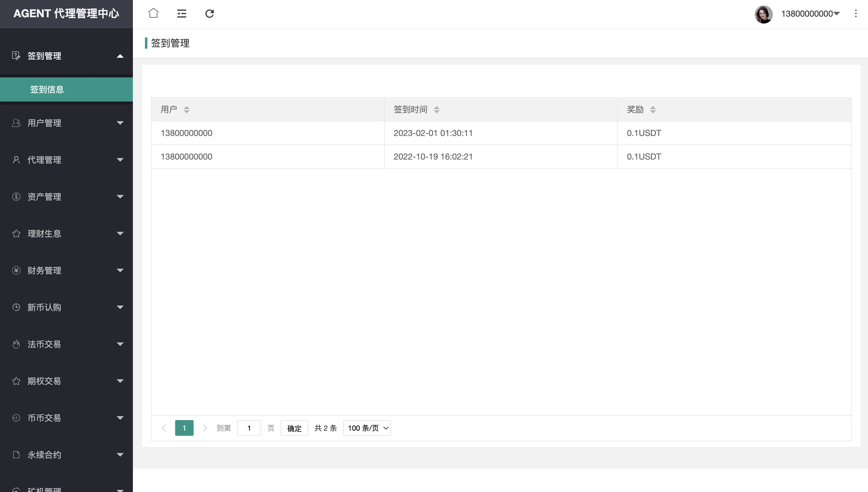Viewport: 868px width, 492px height.
Task: Open the vertical three-dots more menu
Action: [856, 14]
